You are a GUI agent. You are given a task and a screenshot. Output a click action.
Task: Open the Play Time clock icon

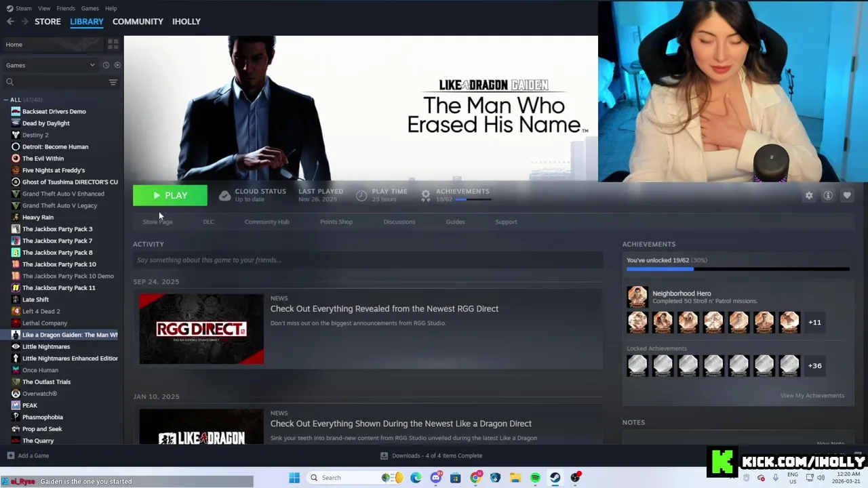361,196
